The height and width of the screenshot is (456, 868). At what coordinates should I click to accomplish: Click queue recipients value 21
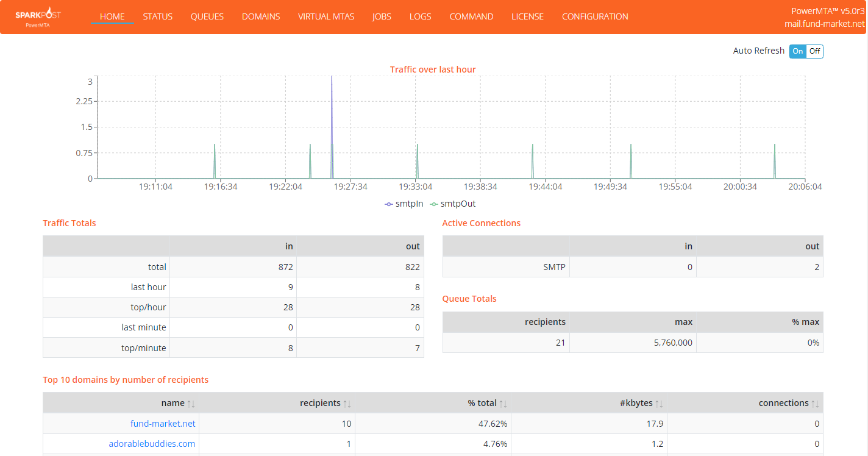(561, 343)
